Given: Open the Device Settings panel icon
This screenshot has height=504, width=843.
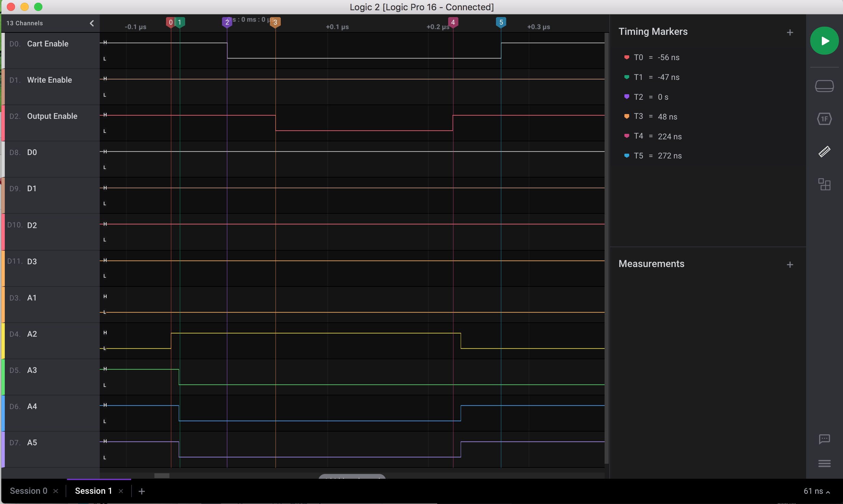Looking at the screenshot, I should coord(824,86).
